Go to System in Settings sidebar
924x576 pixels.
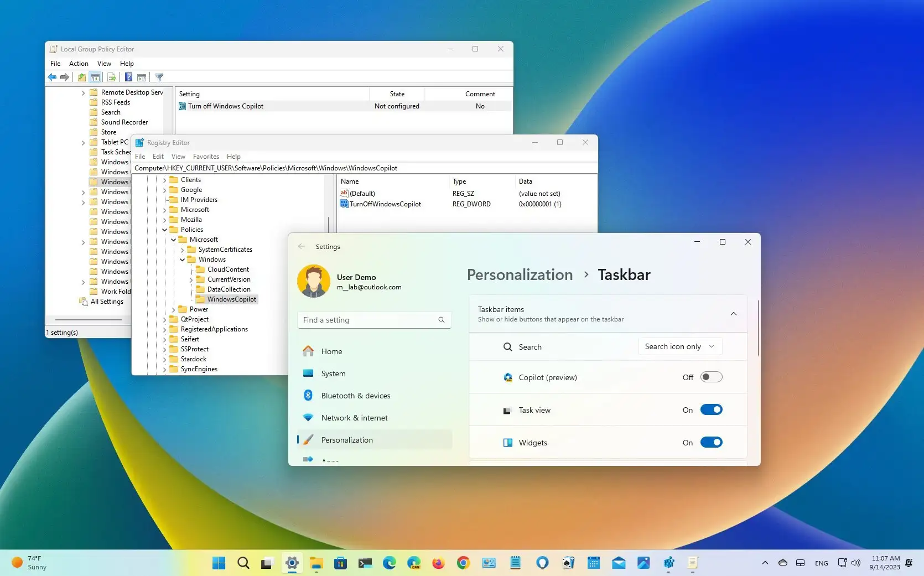click(x=375, y=373)
